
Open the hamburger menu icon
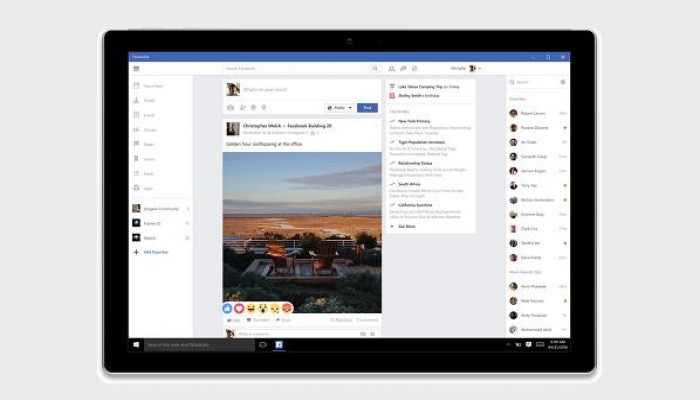pos(135,68)
